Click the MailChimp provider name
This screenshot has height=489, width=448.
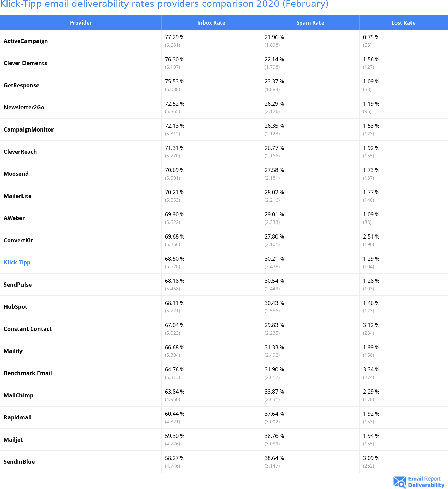pos(18,395)
